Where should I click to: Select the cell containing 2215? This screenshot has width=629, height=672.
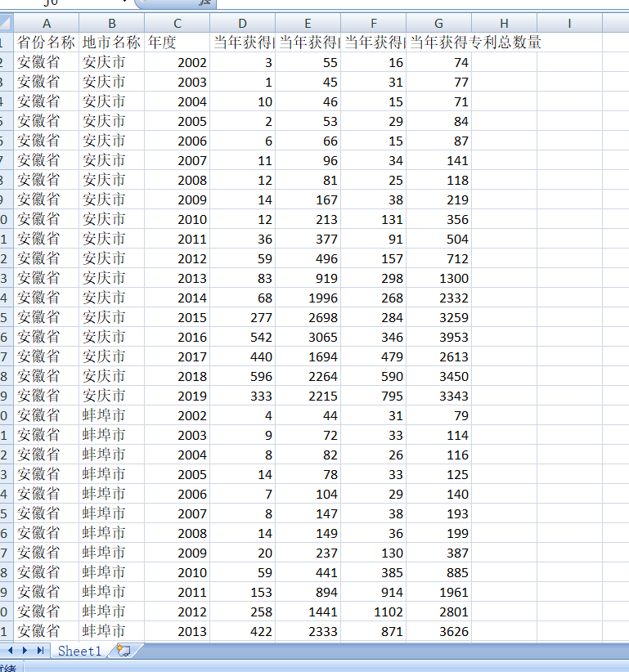308,396
